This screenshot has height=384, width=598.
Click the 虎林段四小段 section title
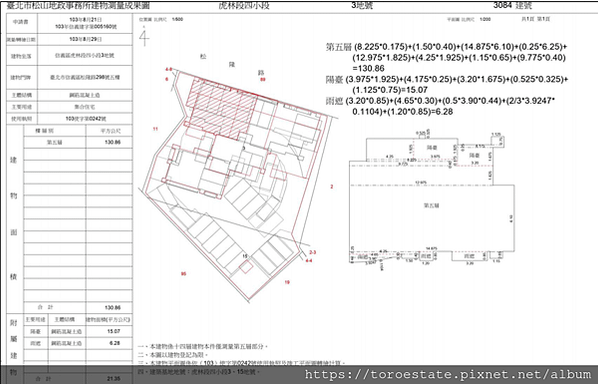click(x=244, y=5)
